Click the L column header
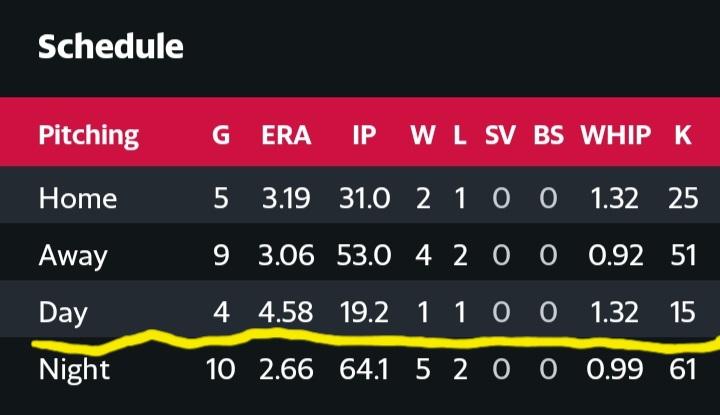Screen dimensions: 720x415 (x=460, y=135)
